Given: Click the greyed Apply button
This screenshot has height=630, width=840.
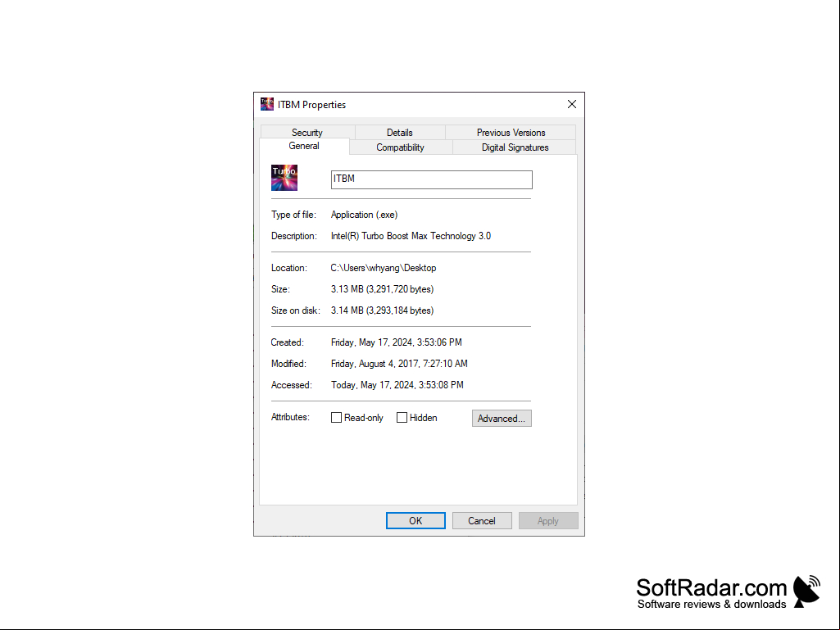Looking at the screenshot, I should tap(548, 521).
